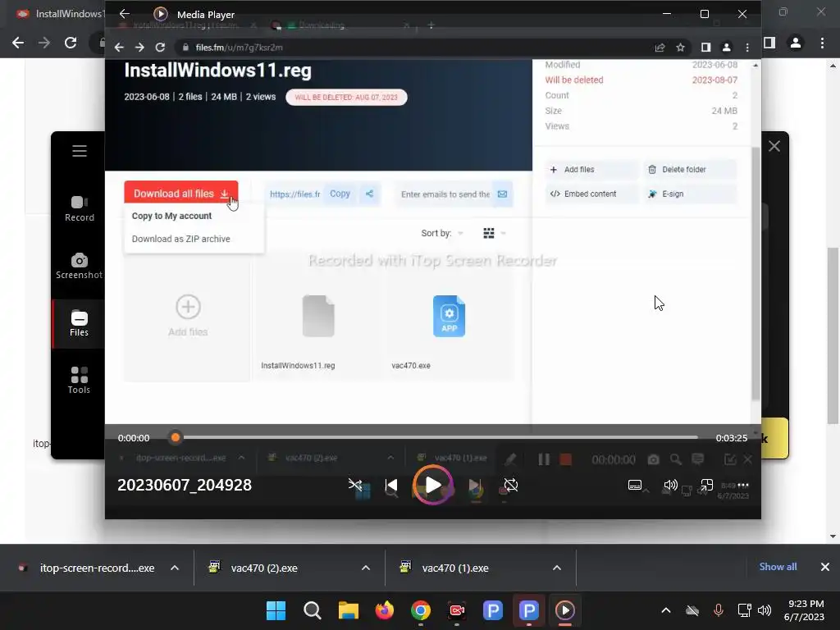Click E-sign button
The image size is (840, 630).
689,194
